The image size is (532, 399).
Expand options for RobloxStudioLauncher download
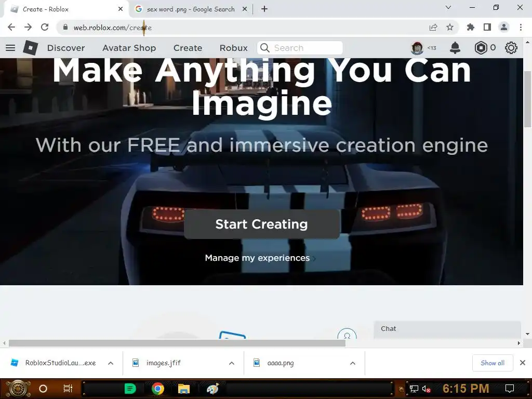(x=111, y=363)
